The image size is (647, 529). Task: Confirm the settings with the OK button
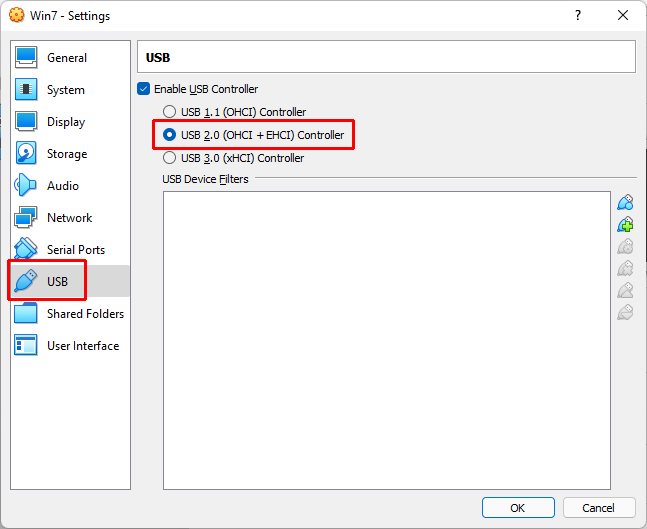pyautogui.click(x=517, y=508)
